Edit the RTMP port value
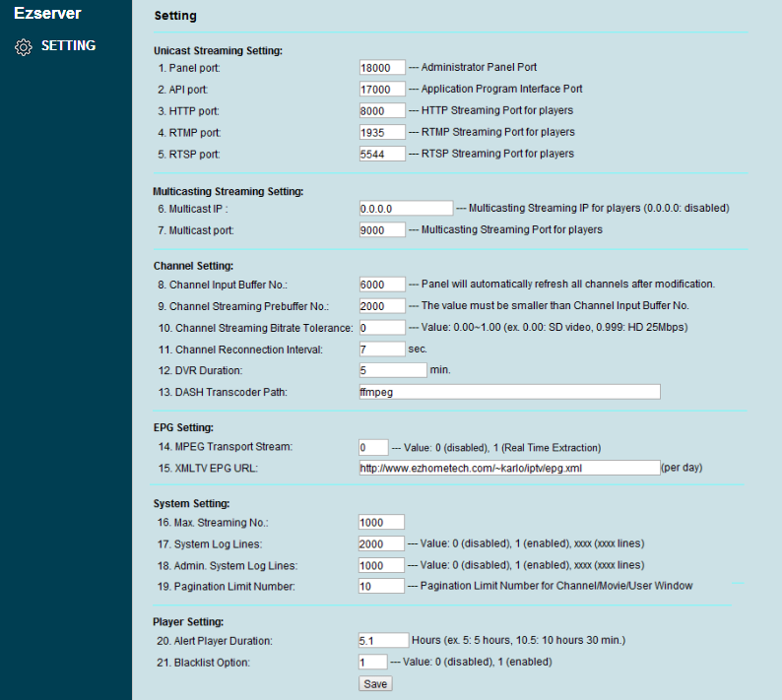 pyautogui.click(x=382, y=132)
